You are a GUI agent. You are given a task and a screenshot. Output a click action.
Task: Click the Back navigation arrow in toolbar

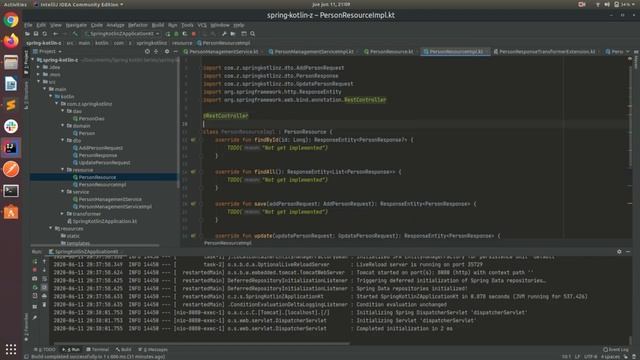pos(55,34)
